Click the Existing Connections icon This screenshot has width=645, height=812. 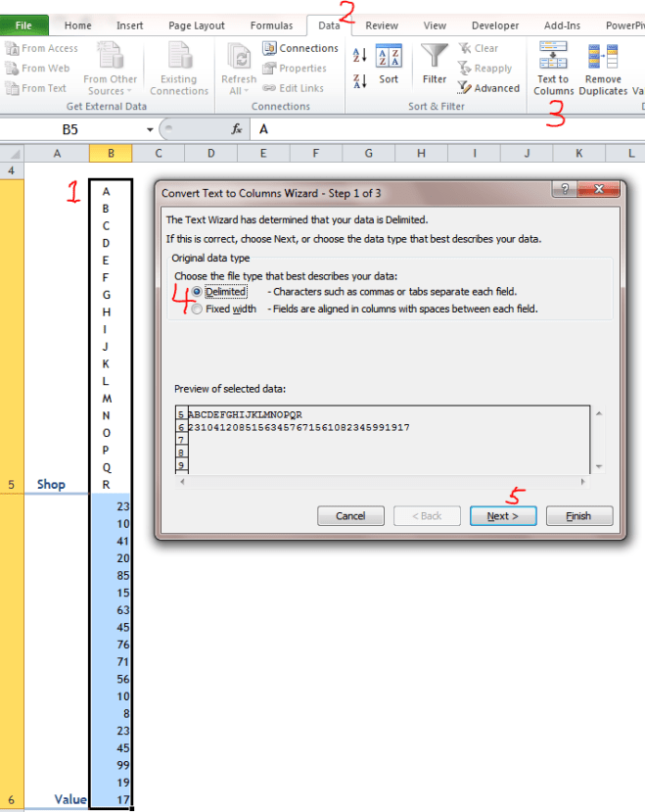point(179,57)
